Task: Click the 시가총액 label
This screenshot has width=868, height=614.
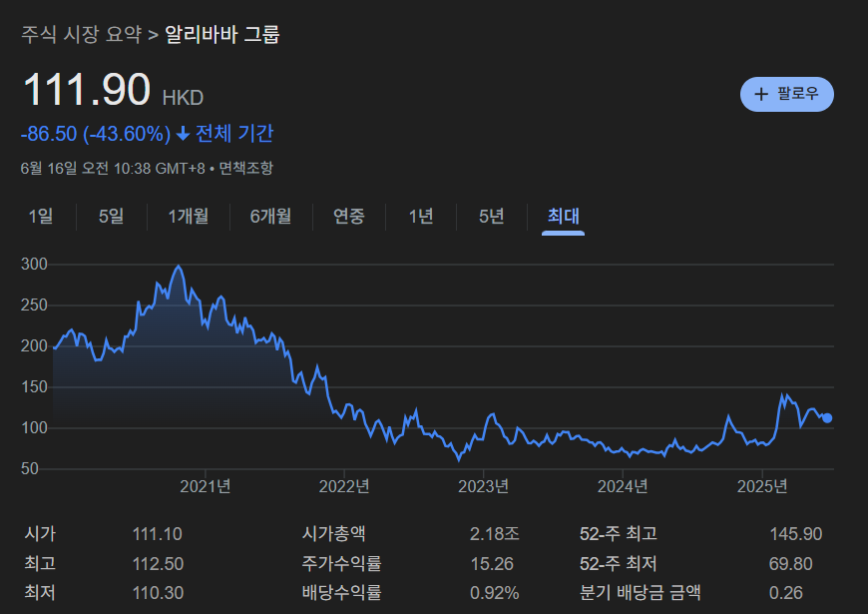Action: (x=334, y=534)
